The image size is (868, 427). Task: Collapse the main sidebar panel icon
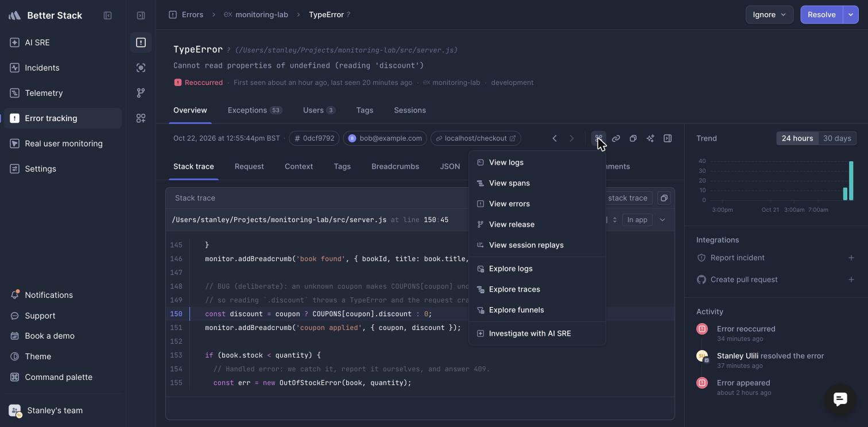point(107,15)
